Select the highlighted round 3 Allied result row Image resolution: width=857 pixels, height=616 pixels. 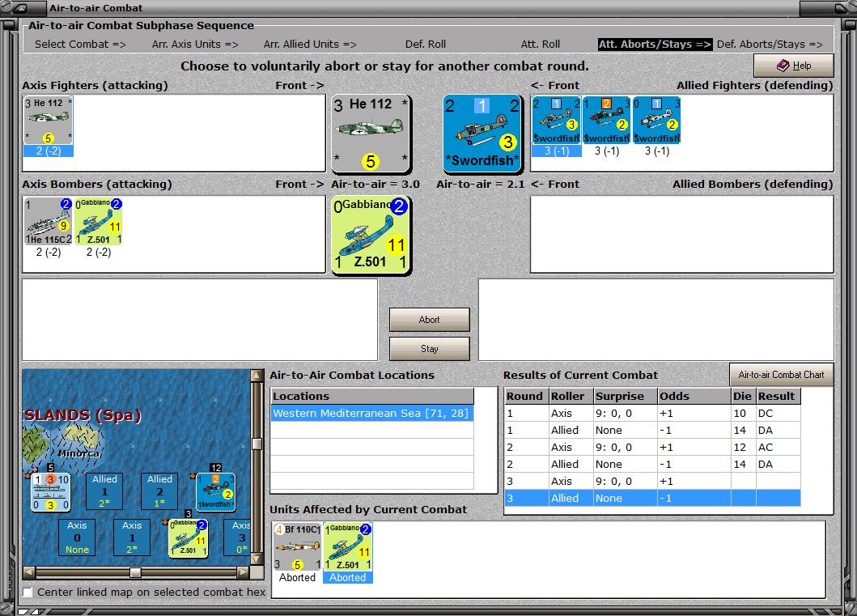click(652, 498)
